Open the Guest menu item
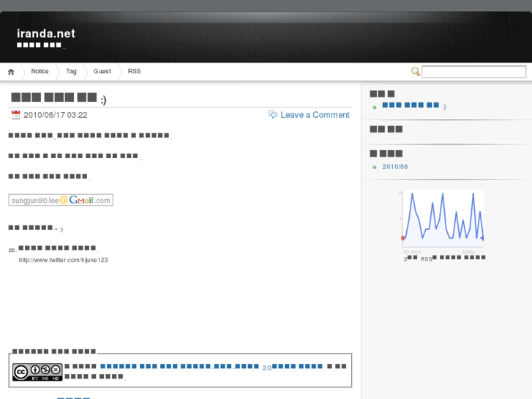 tap(102, 71)
